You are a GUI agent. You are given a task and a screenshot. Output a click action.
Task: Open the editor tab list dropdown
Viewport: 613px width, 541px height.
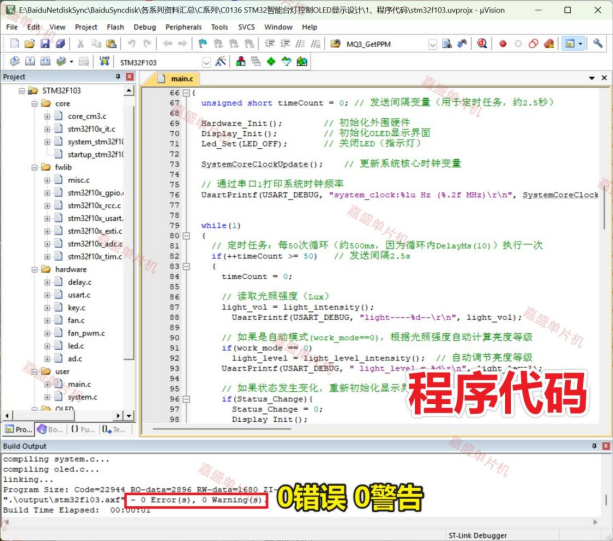pyautogui.click(x=592, y=78)
